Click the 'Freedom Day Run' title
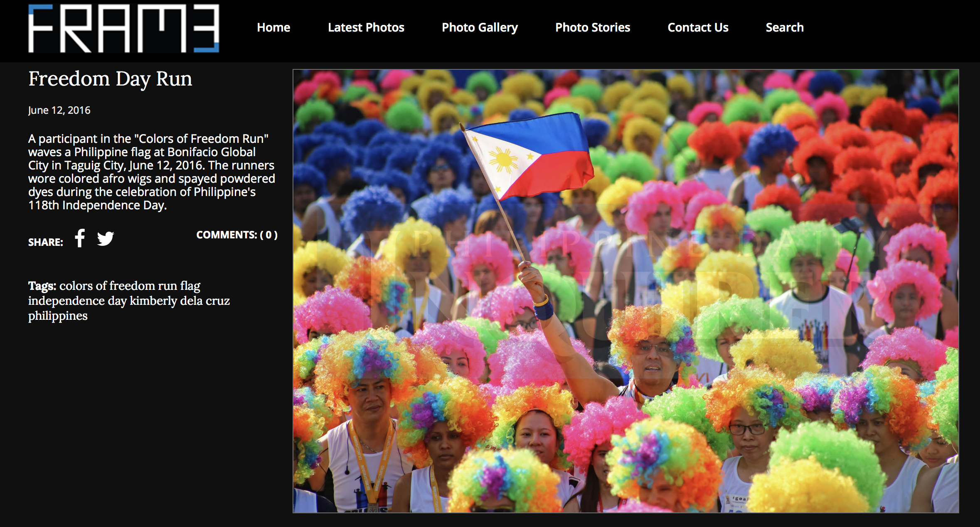 click(x=110, y=79)
